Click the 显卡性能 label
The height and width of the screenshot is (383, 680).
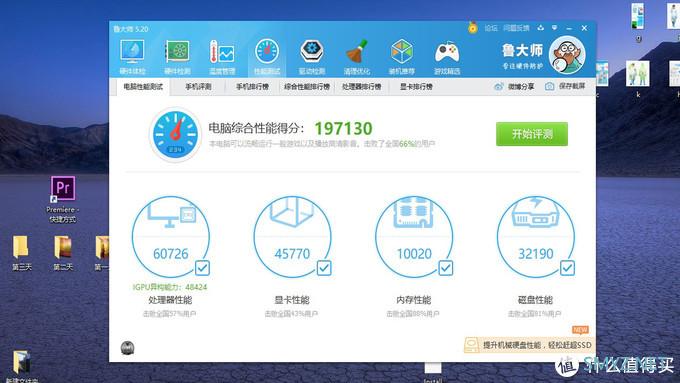pyautogui.click(x=292, y=300)
